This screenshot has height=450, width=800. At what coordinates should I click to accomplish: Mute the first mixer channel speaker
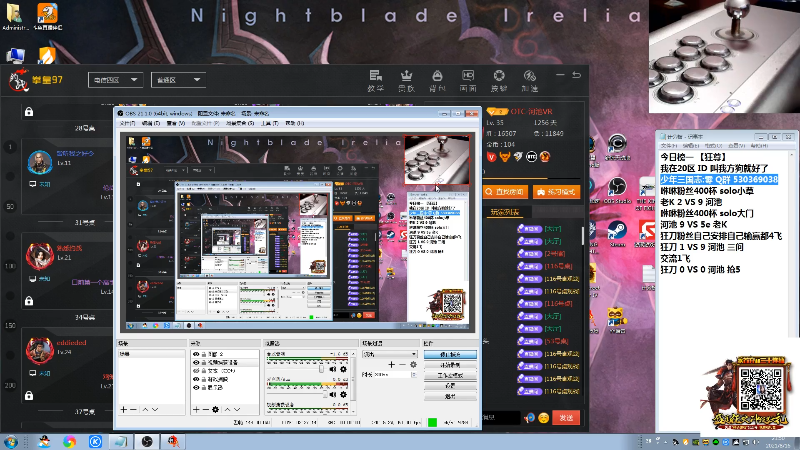pos(333,369)
